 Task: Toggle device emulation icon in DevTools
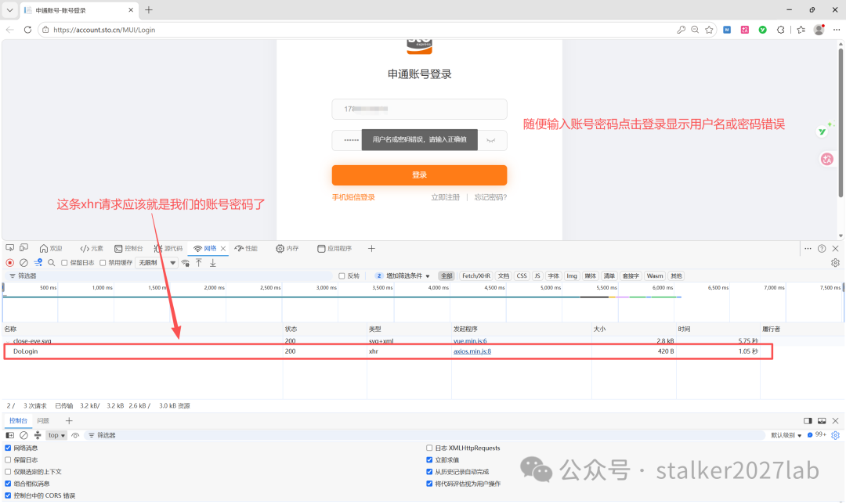click(x=23, y=248)
